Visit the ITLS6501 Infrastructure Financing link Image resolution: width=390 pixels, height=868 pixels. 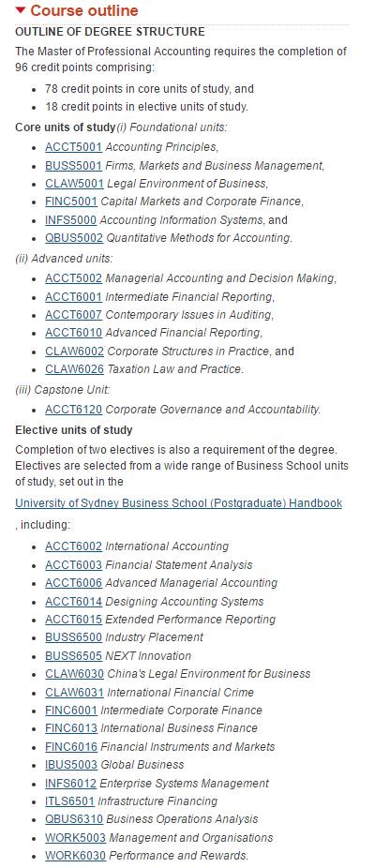click(69, 801)
